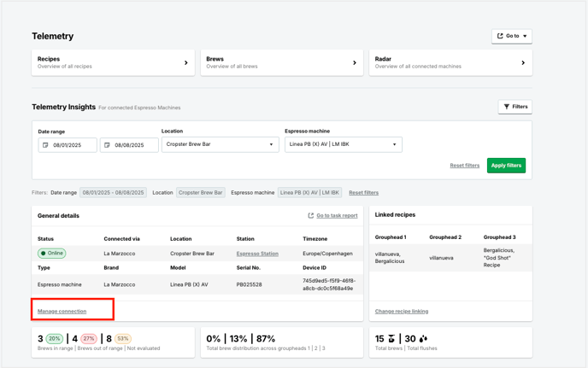The height and width of the screenshot is (368, 588).
Task: Click the chevron arrow on the Brews card
Action: 355,62
